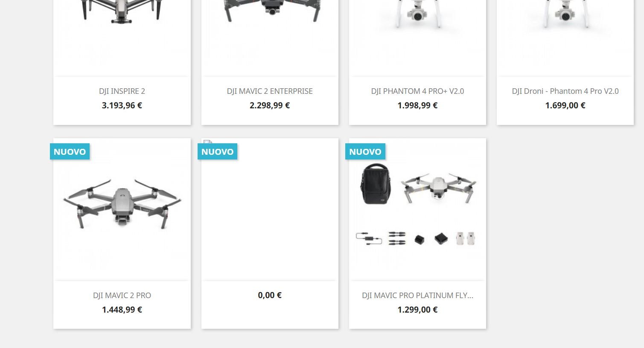This screenshot has height=348, width=644.
Task: Open the DJI MAVIC PRO PLATINUM FLY... title
Action: pyautogui.click(x=417, y=295)
